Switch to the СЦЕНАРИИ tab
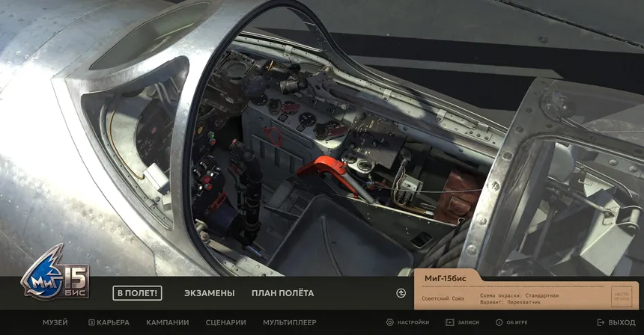 pyautogui.click(x=225, y=322)
